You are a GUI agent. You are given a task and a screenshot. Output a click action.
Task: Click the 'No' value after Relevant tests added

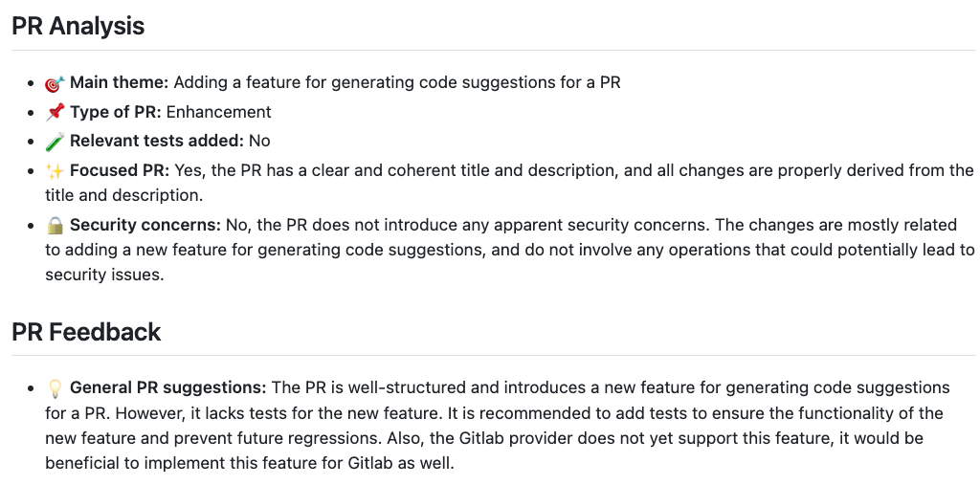[x=259, y=142]
